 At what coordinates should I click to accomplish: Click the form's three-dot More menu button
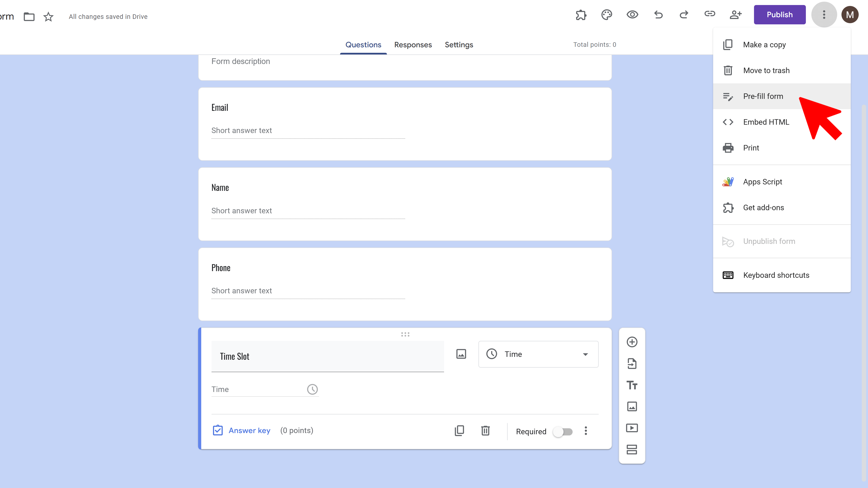[824, 15]
